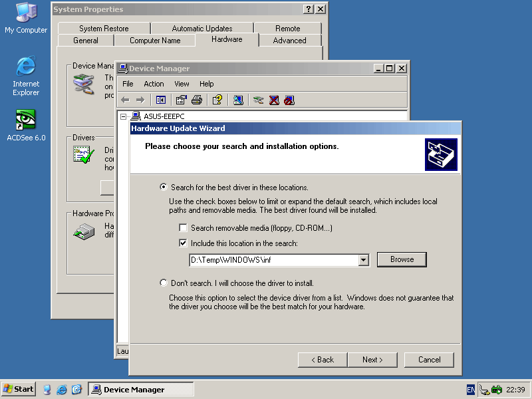Click the Browse button in the wizard
Screen dimensions: 532x399
coord(402,259)
